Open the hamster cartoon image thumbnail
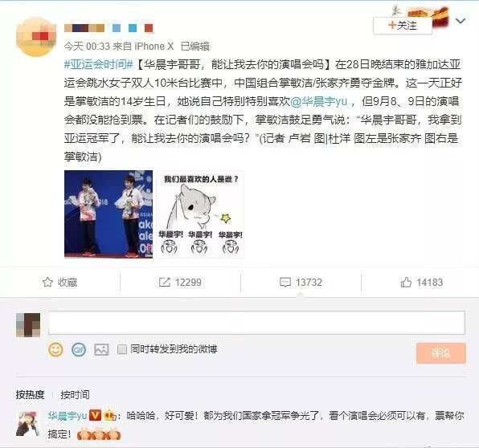 [x=200, y=214]
